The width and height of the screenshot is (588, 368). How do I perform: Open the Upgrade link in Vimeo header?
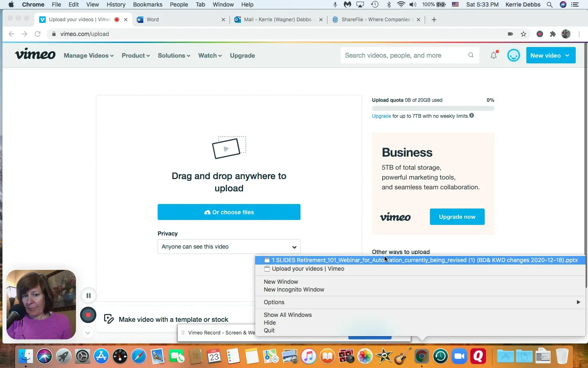click(x=243, y=56)
